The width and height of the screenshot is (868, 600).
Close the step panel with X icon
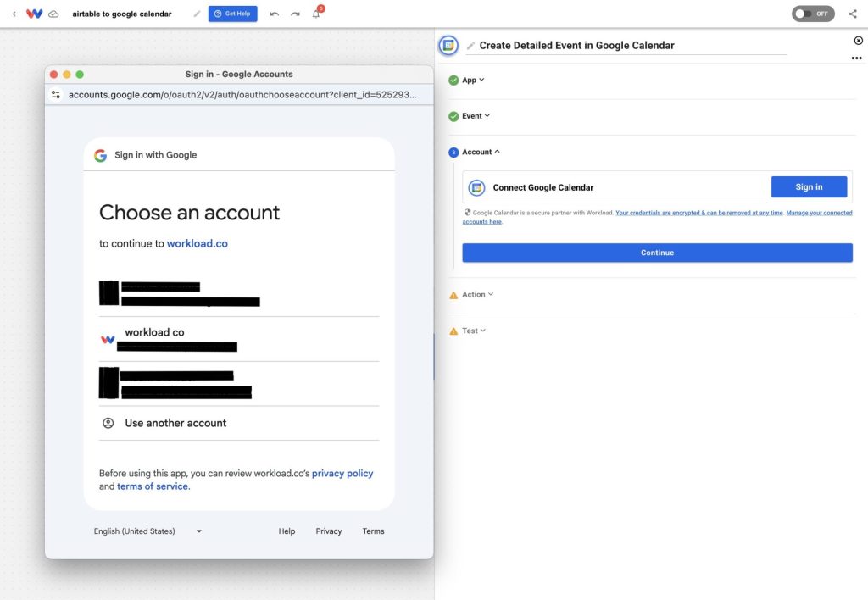[858, 41]
